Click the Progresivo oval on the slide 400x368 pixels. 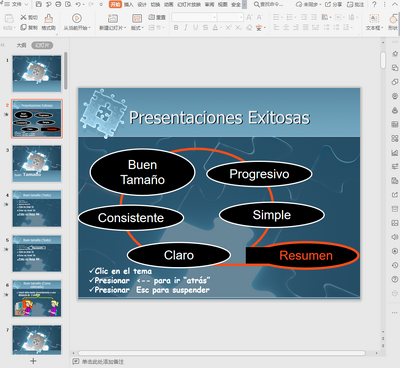[x=259, y=174]
